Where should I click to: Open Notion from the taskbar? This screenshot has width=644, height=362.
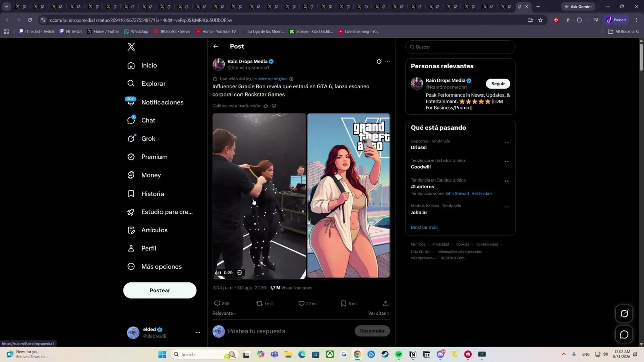point(413,354)
